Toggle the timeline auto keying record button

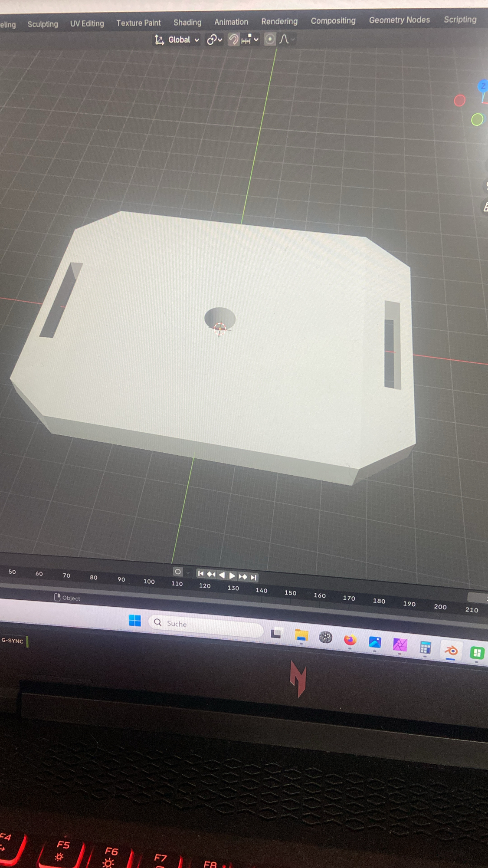(x=177, y=572)
